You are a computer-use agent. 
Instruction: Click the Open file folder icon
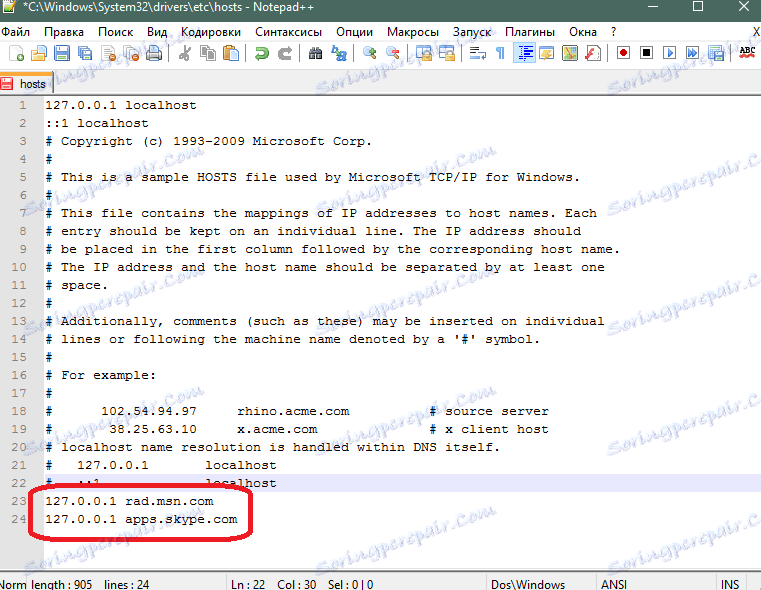coord(39,53)
